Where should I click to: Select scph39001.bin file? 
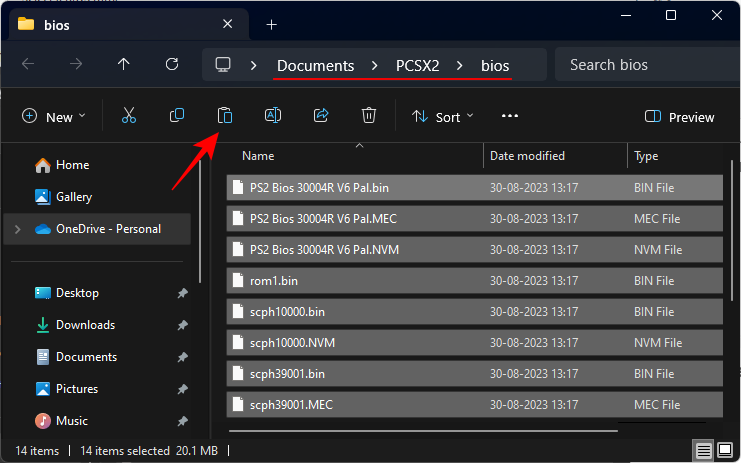point(474,374)
